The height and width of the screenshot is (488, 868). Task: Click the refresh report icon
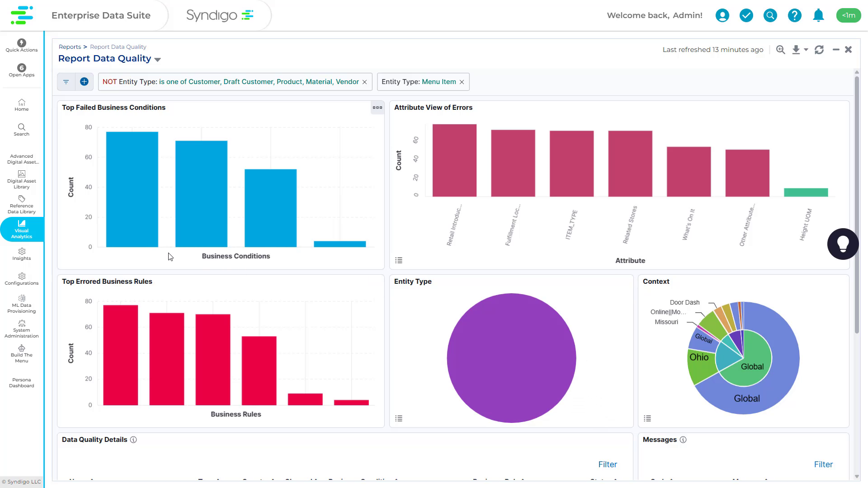[x=819, y=50]
